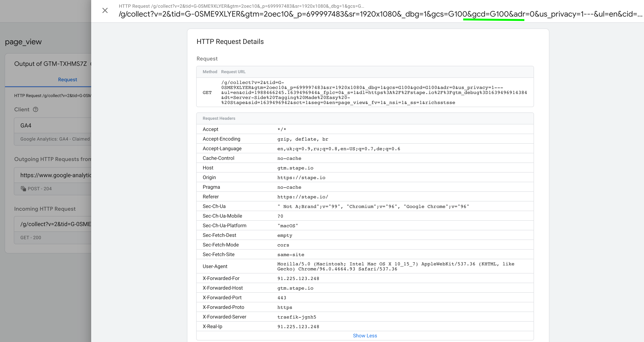Click Sec-Fetch-Site value same-site

tap(290, 255)
